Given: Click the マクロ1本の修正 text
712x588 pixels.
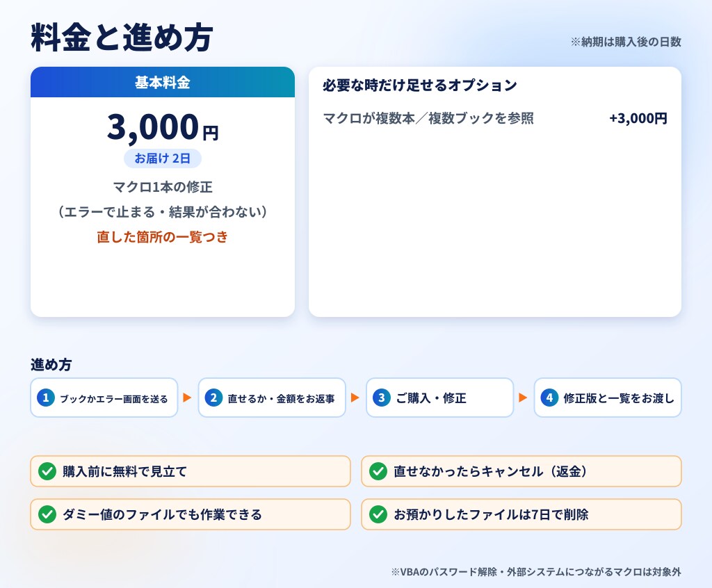Looking at the screenshot, I should pos(163,186).
